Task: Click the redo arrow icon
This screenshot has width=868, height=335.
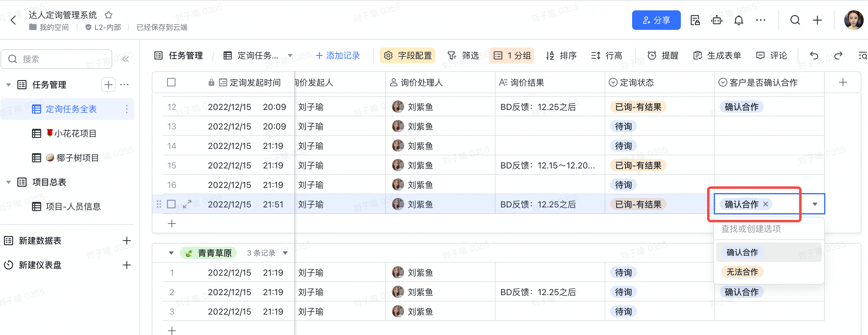Action: (838, 55)
